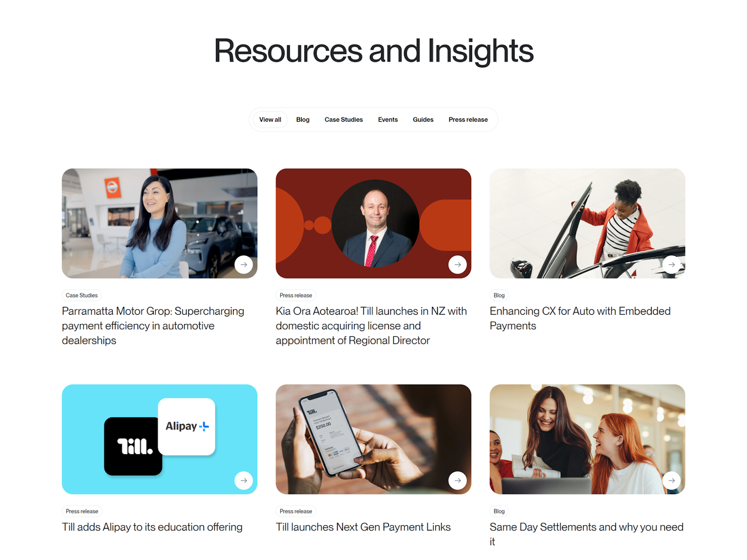Show only Events resources
This screenshot has height=560, width=747.
pos(388,119)
